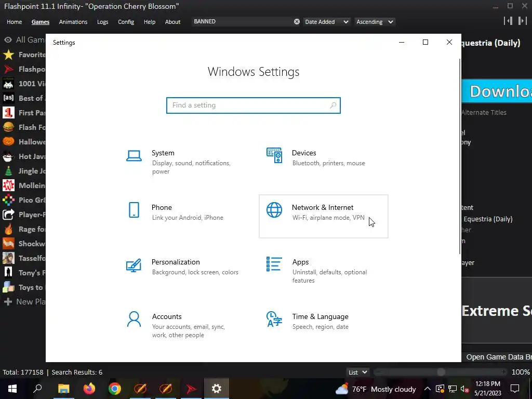Screen dimensions: 532x399
Task: Open Windows Start menu
Action: click(12, 389)
